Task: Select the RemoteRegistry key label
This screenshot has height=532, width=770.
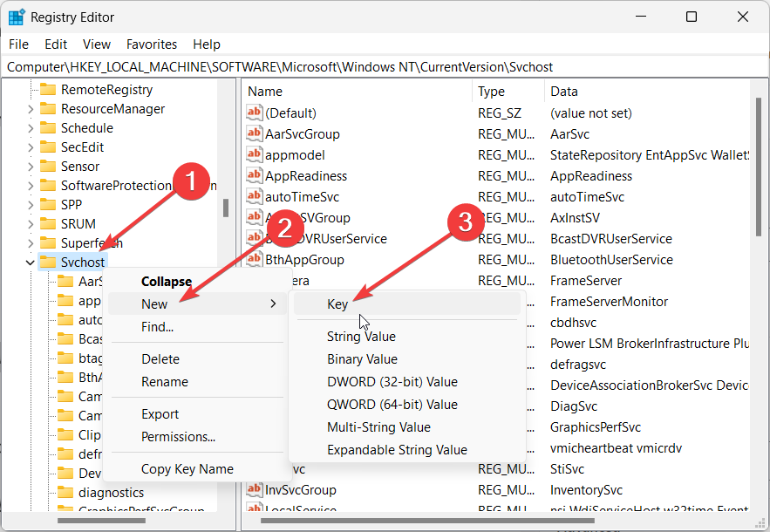Action: [106, 90]
